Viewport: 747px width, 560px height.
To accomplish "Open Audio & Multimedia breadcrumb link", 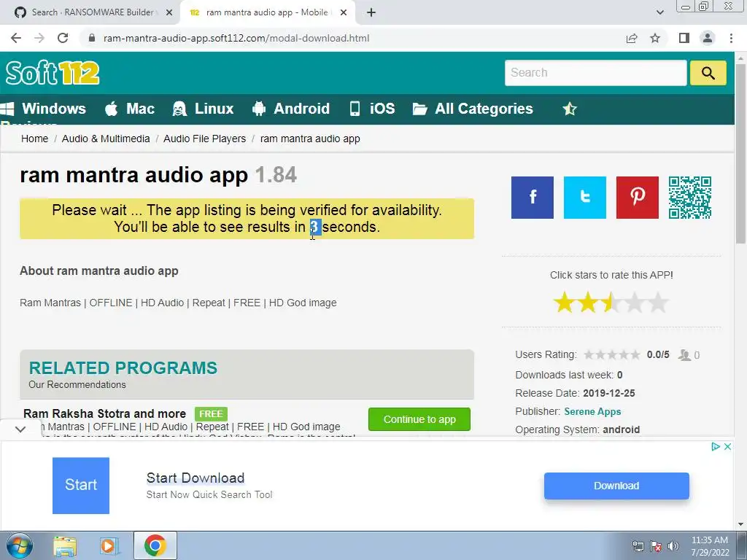I will pos(106,139).
